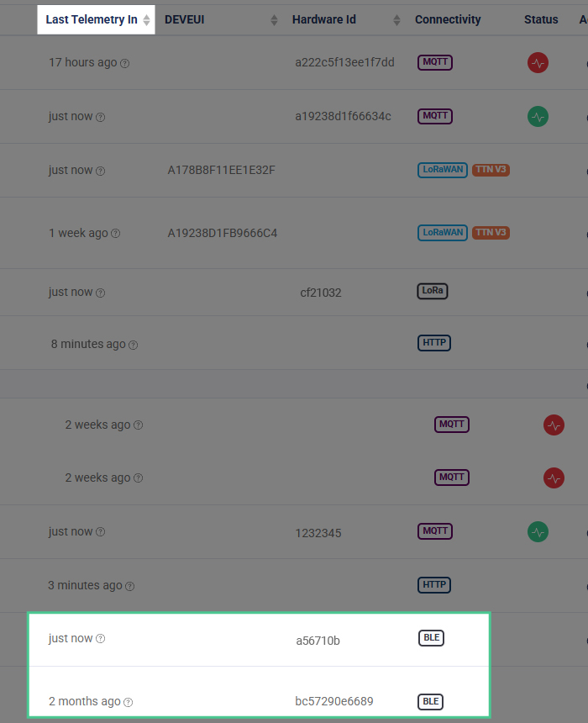Sort the DEVEUI column using its arrows

(274, 20)
